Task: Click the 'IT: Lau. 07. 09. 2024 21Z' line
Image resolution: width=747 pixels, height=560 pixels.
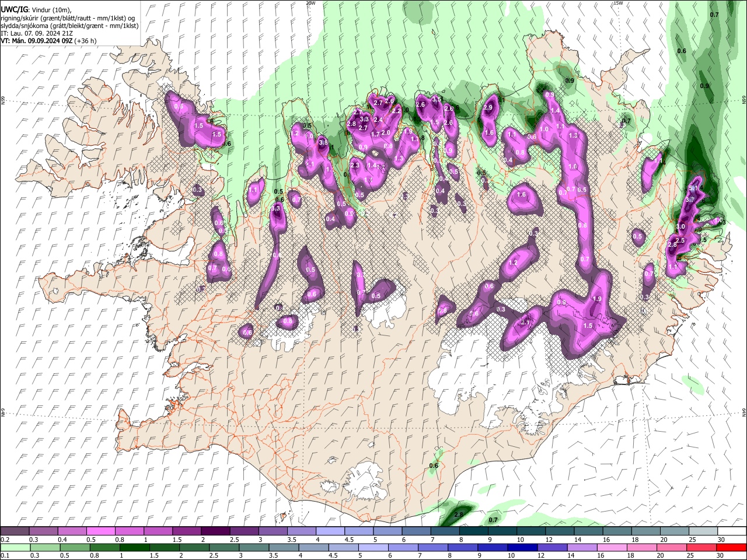Action: click(x=36, y=34)
